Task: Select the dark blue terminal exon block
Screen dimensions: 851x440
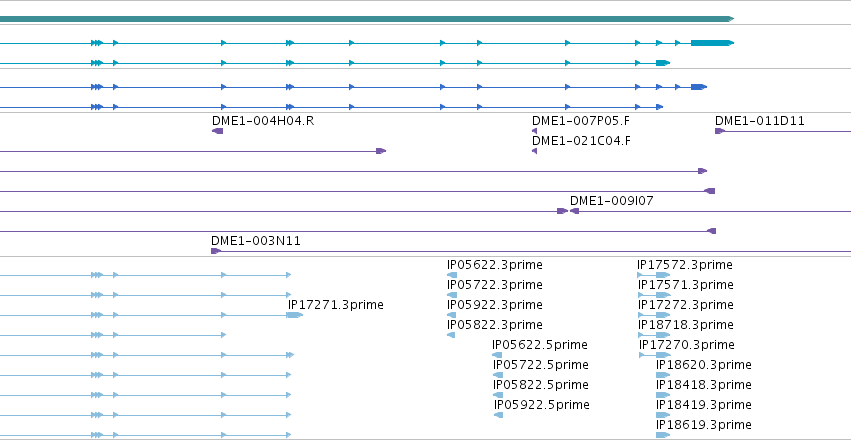Action: tap(698, 87)
